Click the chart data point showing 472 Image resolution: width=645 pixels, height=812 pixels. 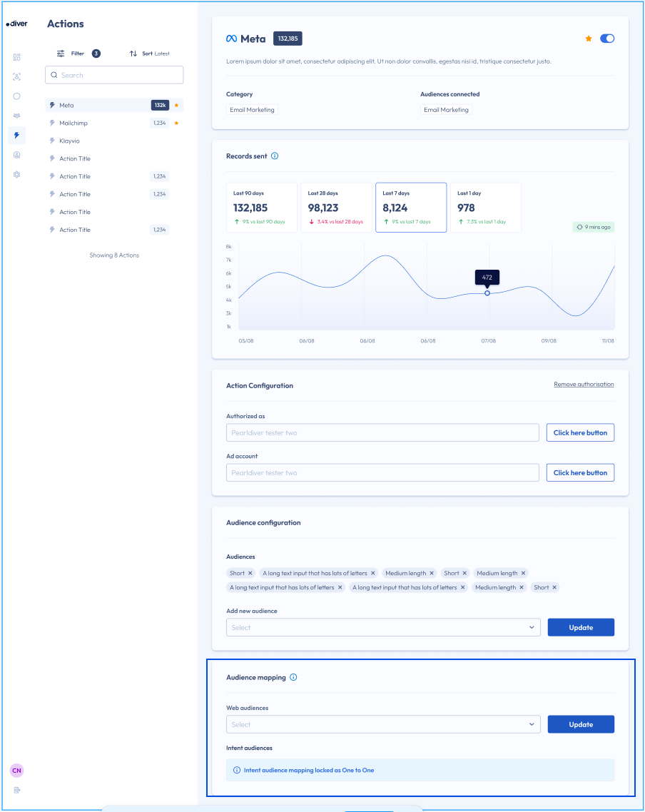coord(487,293)
